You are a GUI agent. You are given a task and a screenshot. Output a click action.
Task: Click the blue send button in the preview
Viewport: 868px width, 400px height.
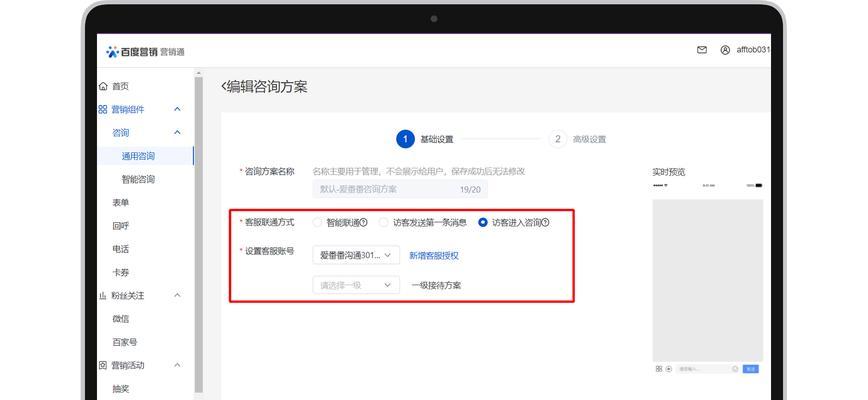pos(751,368)
